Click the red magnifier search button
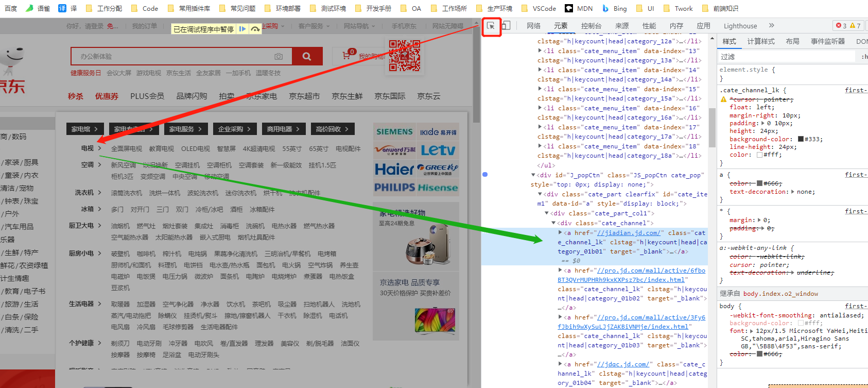Screen dimensions: 868x388 coord(307,56)
